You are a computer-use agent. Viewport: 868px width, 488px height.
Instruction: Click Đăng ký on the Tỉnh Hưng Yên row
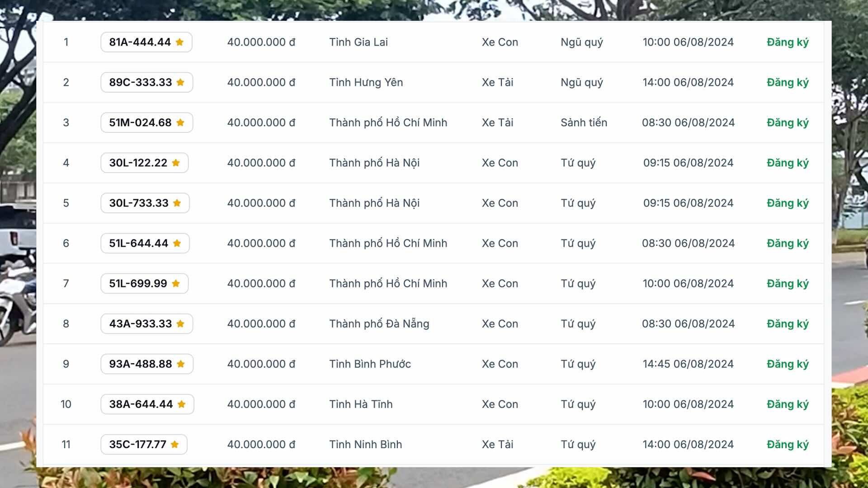787,82
